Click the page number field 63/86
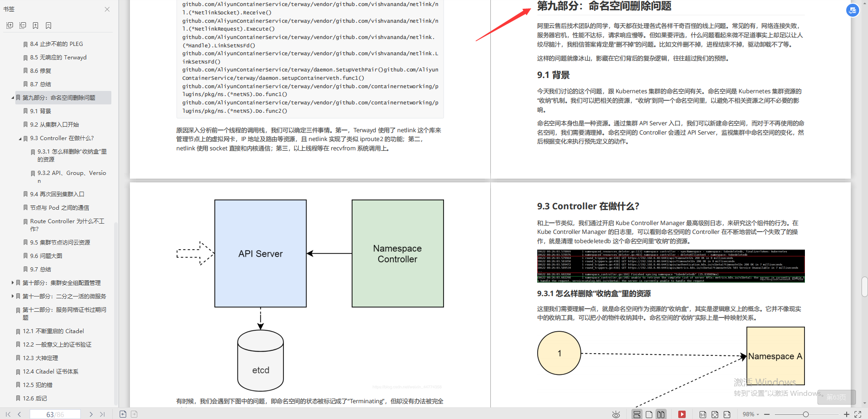This screenshot has height=419, width=868. point(55,414)
